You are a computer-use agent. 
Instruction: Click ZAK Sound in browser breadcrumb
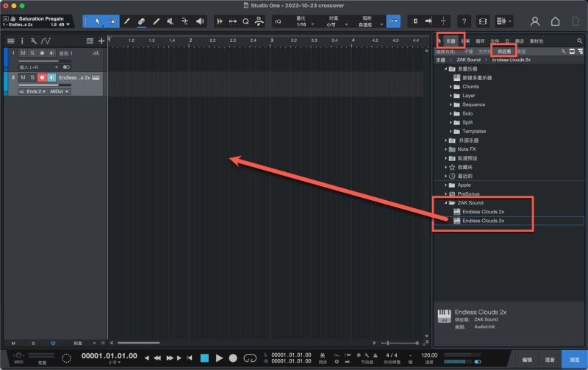(x=468, y=60)
